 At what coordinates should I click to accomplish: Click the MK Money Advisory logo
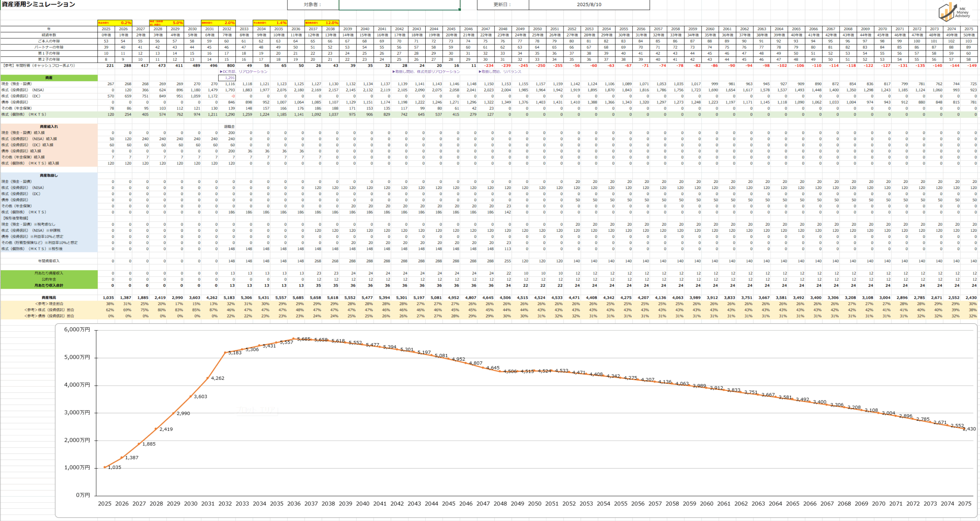[954, 11]
